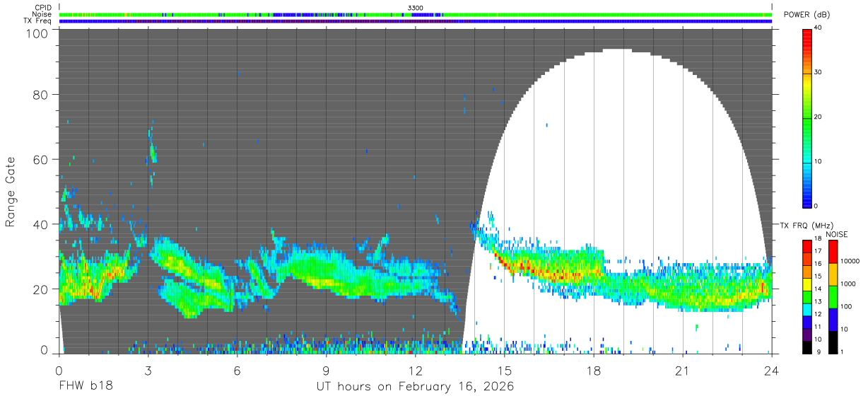Click the black swatch in TX FRQ legend
Viewport: 868px width, 401px height.
pyautogui.click(x=807, y=347)
